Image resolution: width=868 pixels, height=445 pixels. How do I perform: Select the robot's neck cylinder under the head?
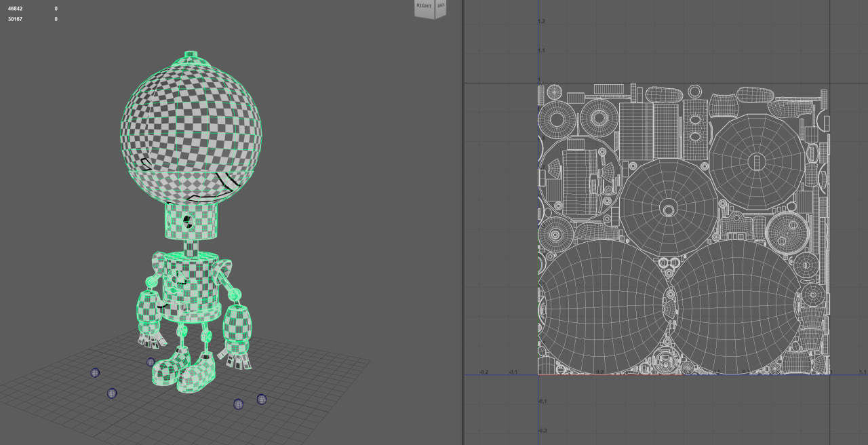tap(190, 222)
